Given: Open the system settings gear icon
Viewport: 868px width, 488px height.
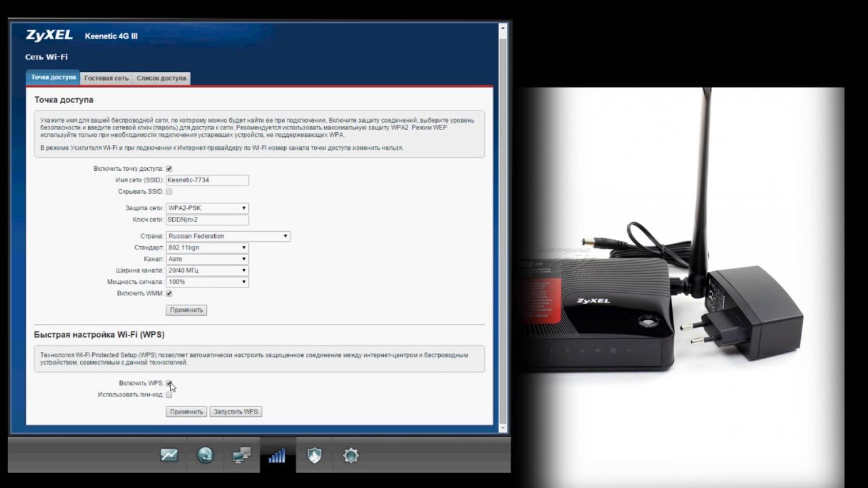Looking at the screenshot, I should coord(351,455).
